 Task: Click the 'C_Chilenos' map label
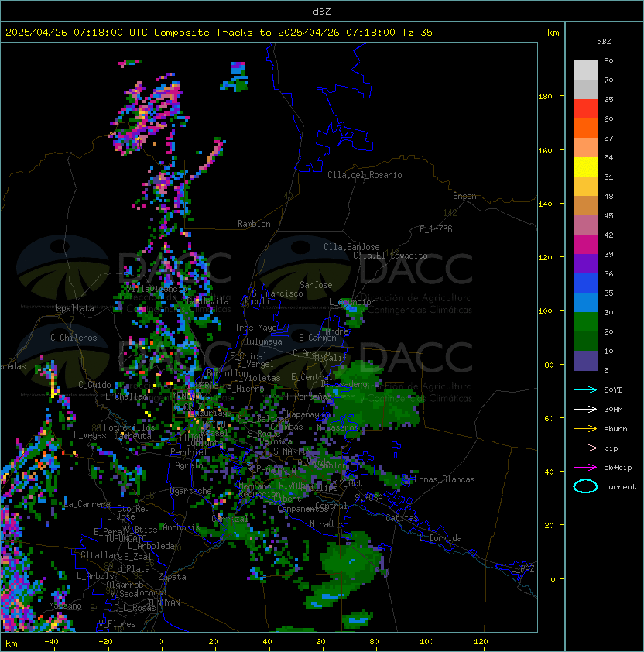(x=74, y=338)
